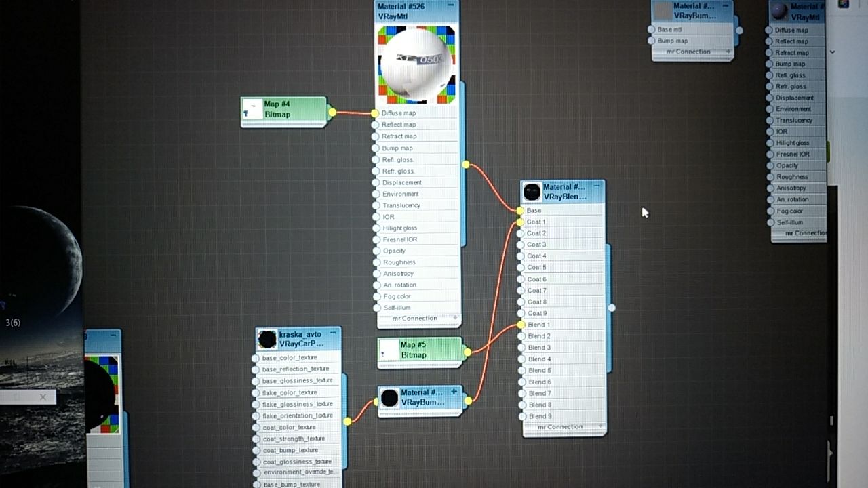Select the Coat 5 slot of VRayBlendMtl

coord(563,268)
